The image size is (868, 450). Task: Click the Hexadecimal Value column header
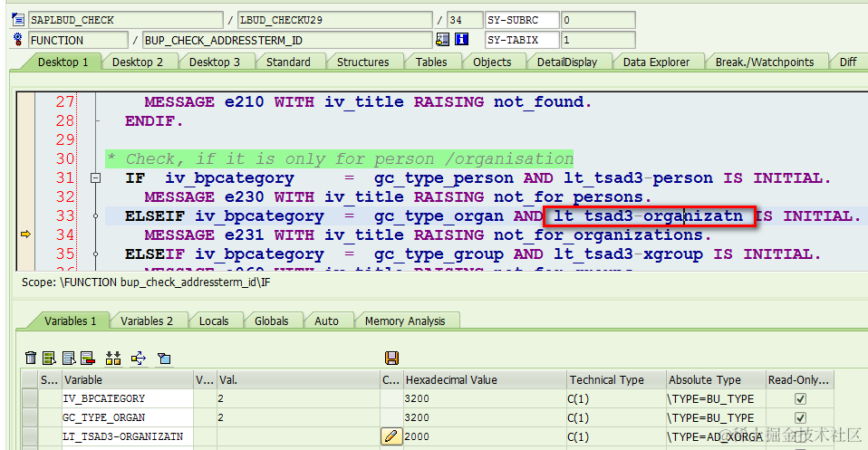(485, 379)
